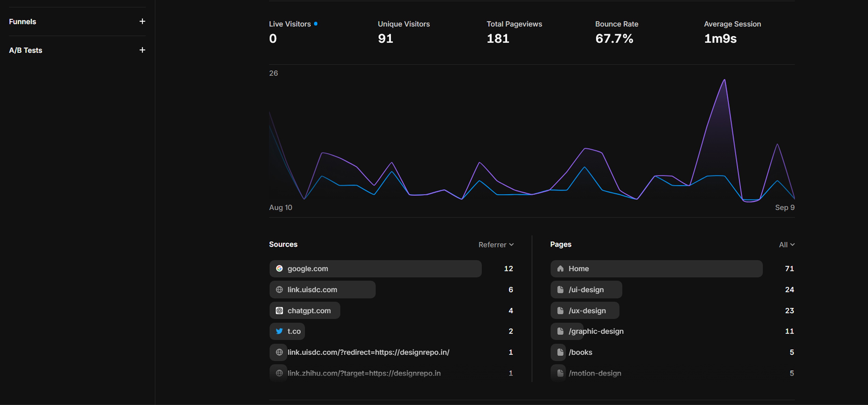Viewport: 868px width, 405px height.
Task: Click the ChatGPT icon in Sources list
Action: pyautogui.click(x=279, y=311)
